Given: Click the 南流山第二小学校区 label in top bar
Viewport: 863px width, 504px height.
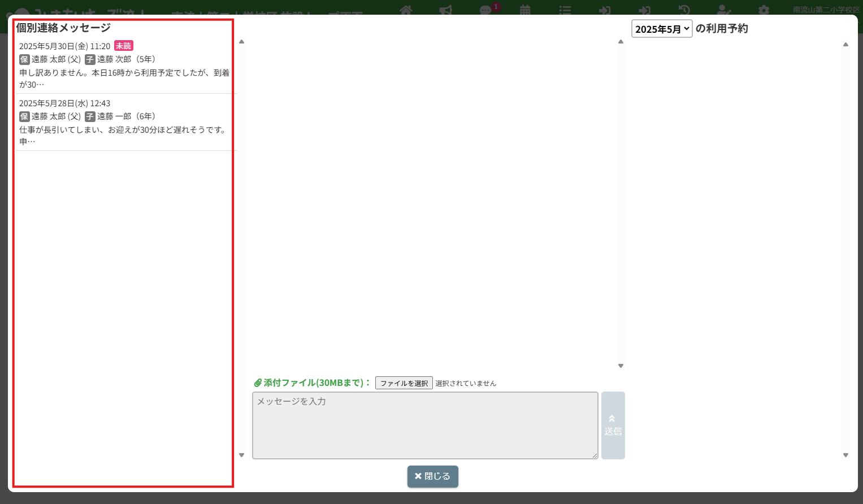Looking at the screenshot, I should pos(826,10).
